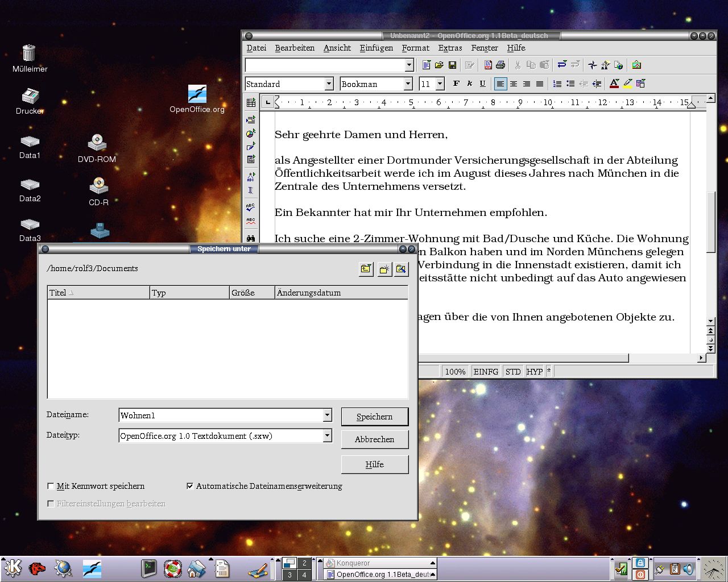Open the Bookman font name dropdown
Image resolution: width=728 pixels, height=582 pixels.
pos(408,84)
